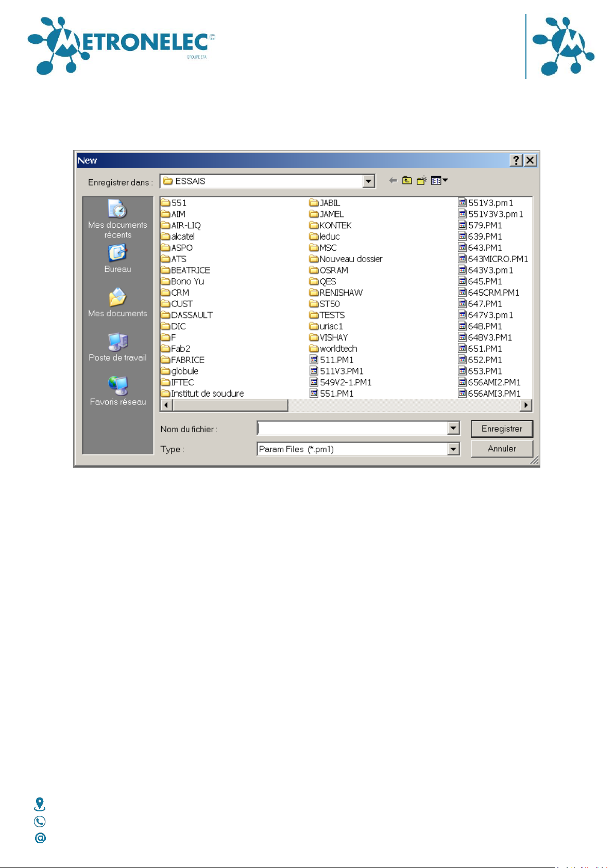Select the alcatel folder

coord(178,236)
